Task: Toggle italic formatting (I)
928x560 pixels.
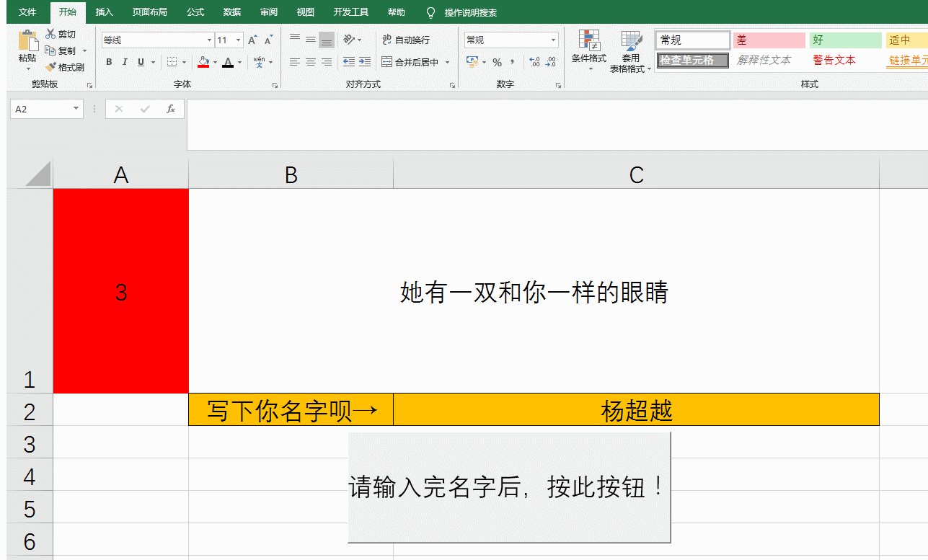Action: (x=125, y=62)
